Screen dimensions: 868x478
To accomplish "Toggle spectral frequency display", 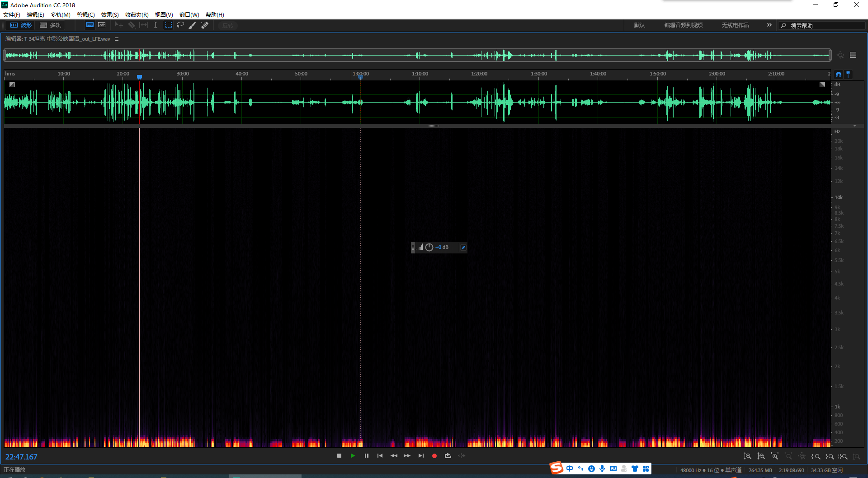I will click(90, 25).
